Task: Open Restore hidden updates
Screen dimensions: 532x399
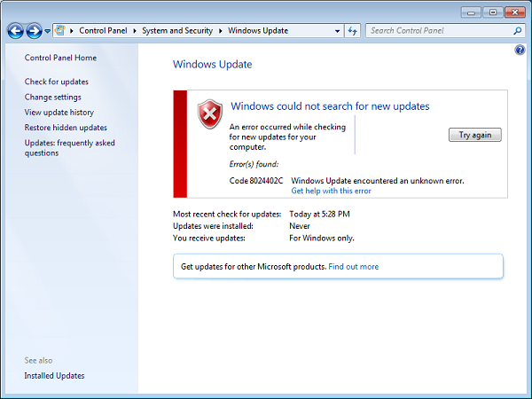Action: 66,128
